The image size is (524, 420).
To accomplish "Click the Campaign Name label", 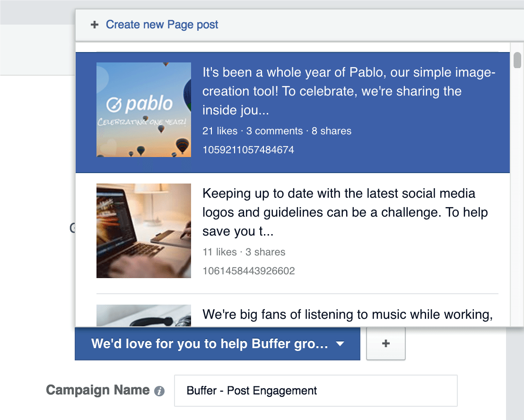I will point(97,390).
